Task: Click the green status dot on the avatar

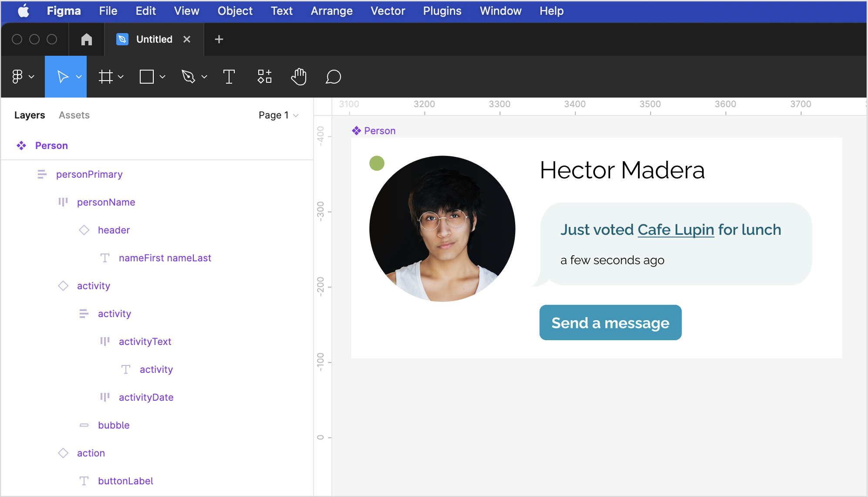Action: (376, 163)
